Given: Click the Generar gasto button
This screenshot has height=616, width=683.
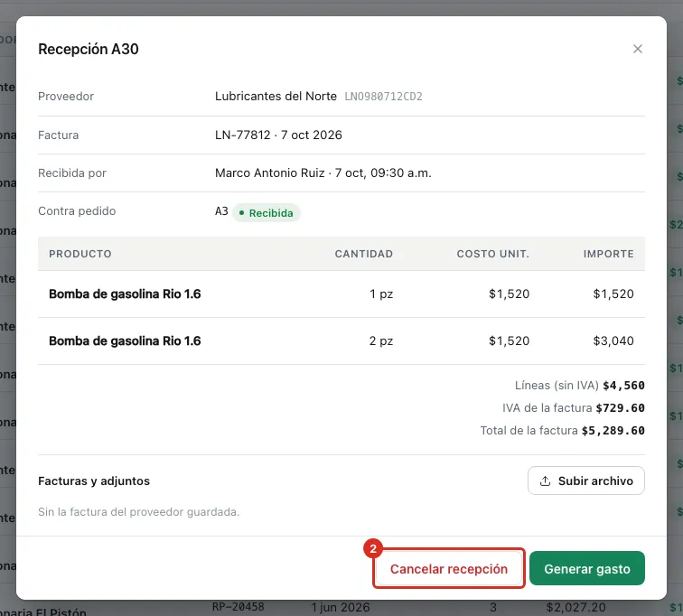Looking at the screenshot, I should (x=586, y=568).
